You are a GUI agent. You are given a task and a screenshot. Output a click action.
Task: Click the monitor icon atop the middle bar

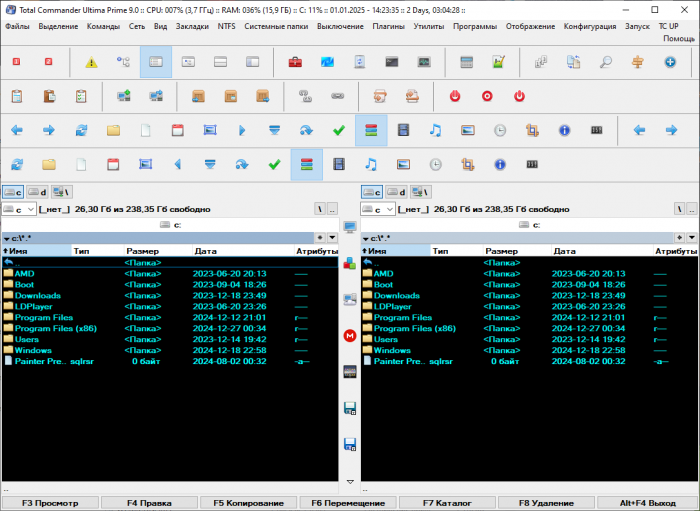coord(350,228)
